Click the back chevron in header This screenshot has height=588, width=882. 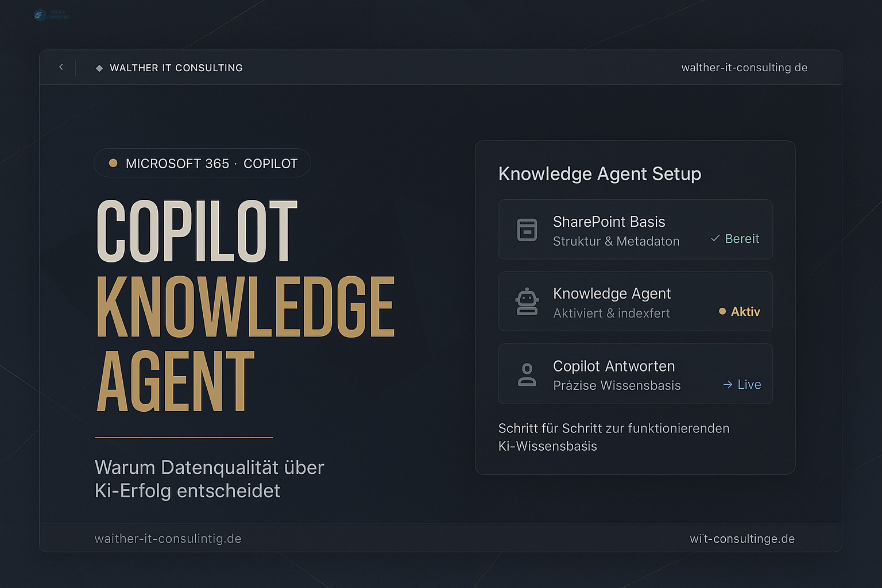(x=61, y=67)
